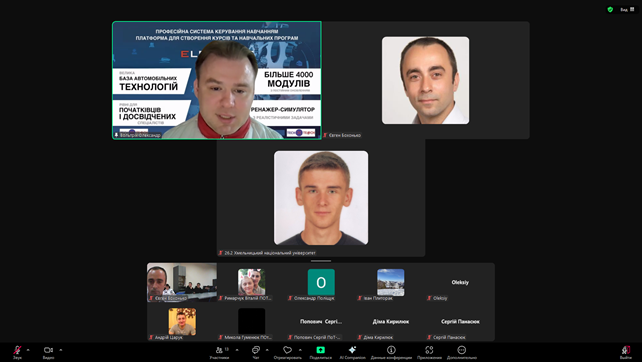Toggle the Видео camera button
Viewport: 642px width, 362px height.
pyautogui.click(x=48, y=351)
